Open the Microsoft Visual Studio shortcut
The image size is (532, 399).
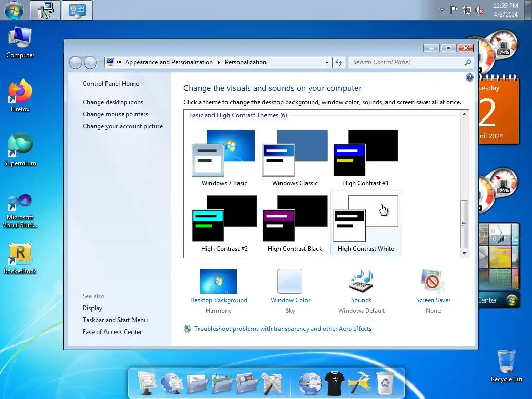tap(20, 211)
